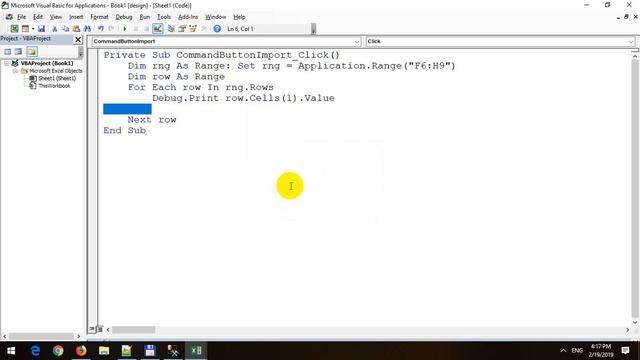Open the Debug menu
Image resolution: width=640 pixels, height=360 pixels.
124,17
